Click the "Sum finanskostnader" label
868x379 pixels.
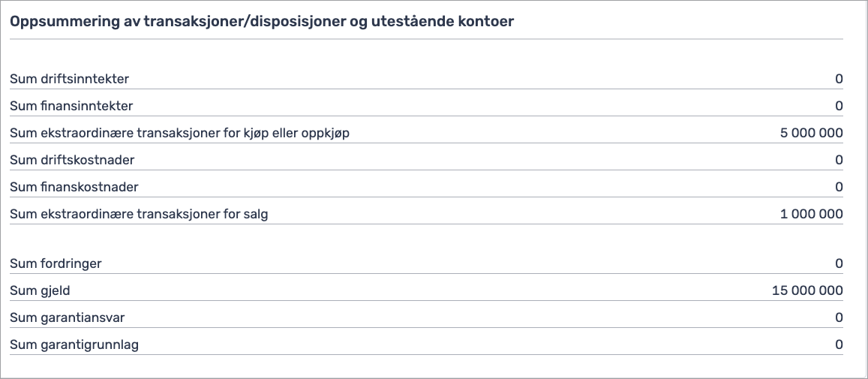click(74, 187)
